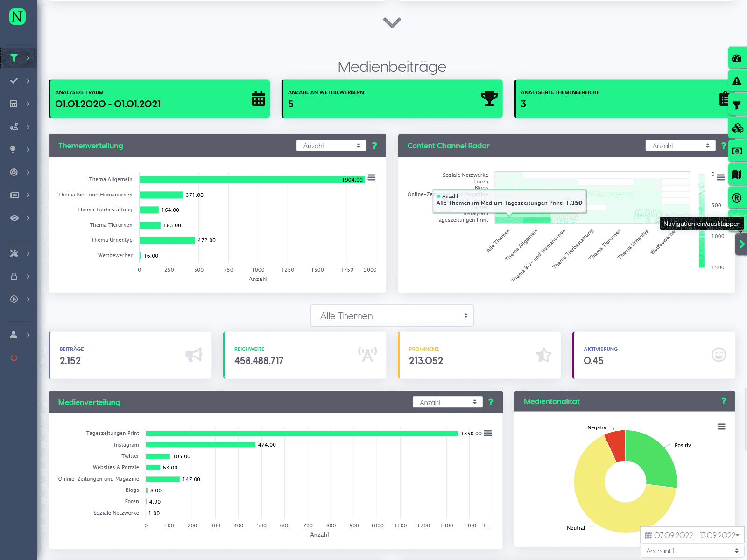Open the lightbulb sidebar menu
747x560 pixels.
tap(19, 149)
